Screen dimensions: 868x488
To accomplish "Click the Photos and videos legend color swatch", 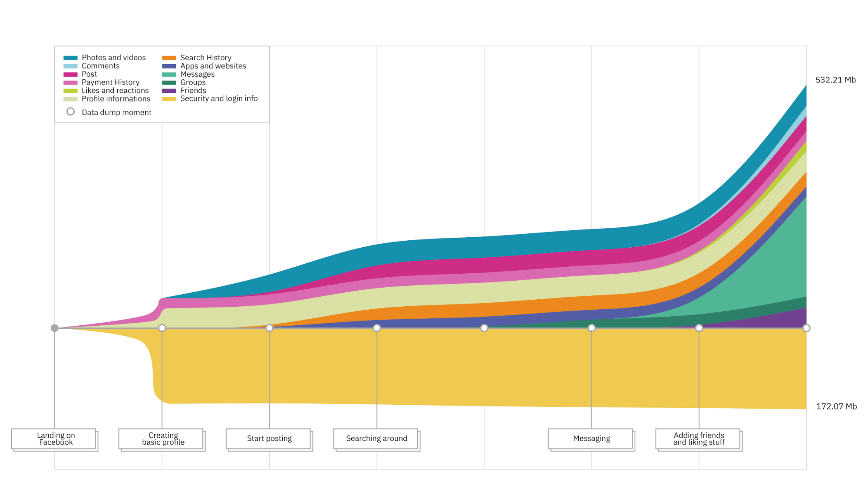I will coord(70,58).
